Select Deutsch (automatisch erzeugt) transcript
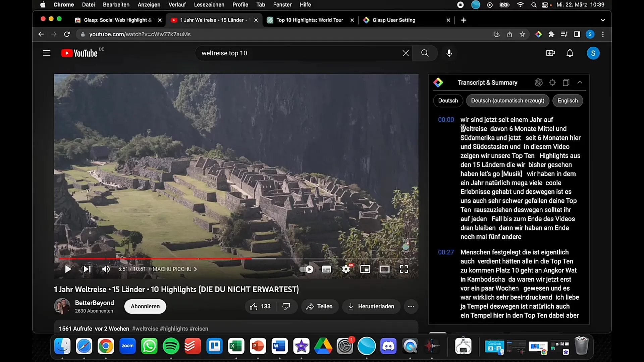 coord(507,101)
